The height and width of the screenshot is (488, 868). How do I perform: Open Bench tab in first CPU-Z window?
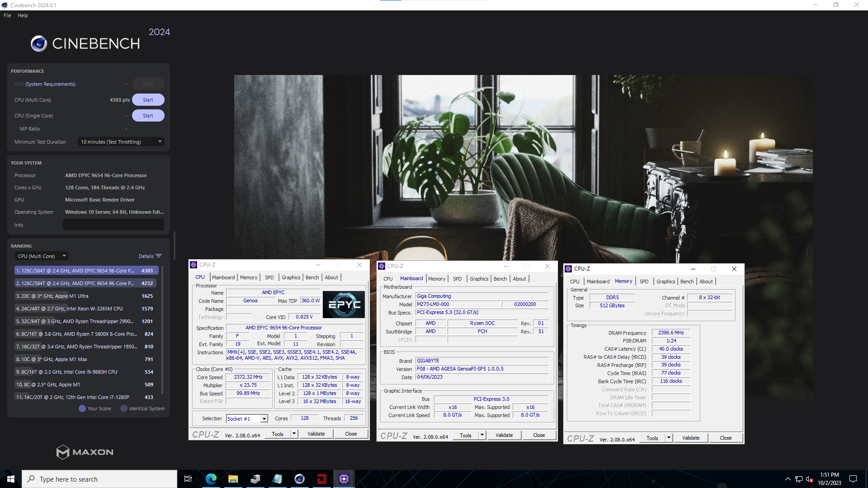[x=312, y=277]
